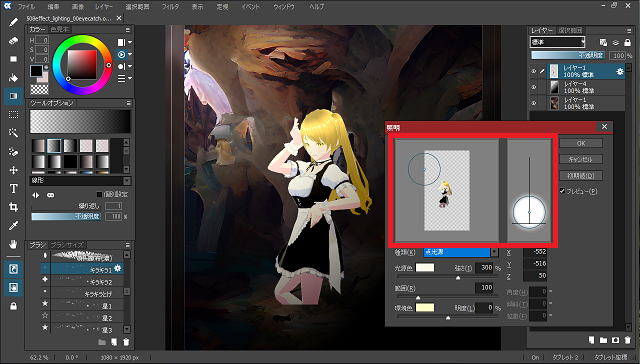Viewport: 640px width, 364px height.
Task: Click the new layer folder icon
Action: point(603,340)
